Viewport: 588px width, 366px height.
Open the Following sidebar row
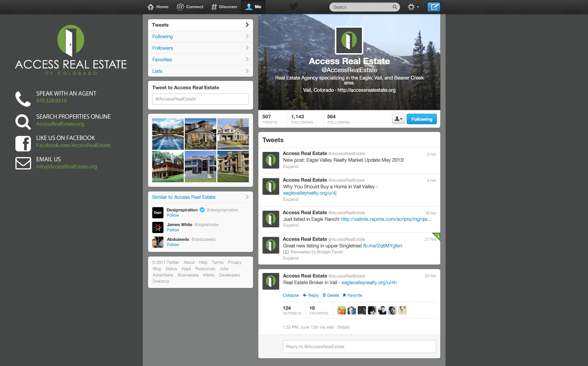(201, 36)
